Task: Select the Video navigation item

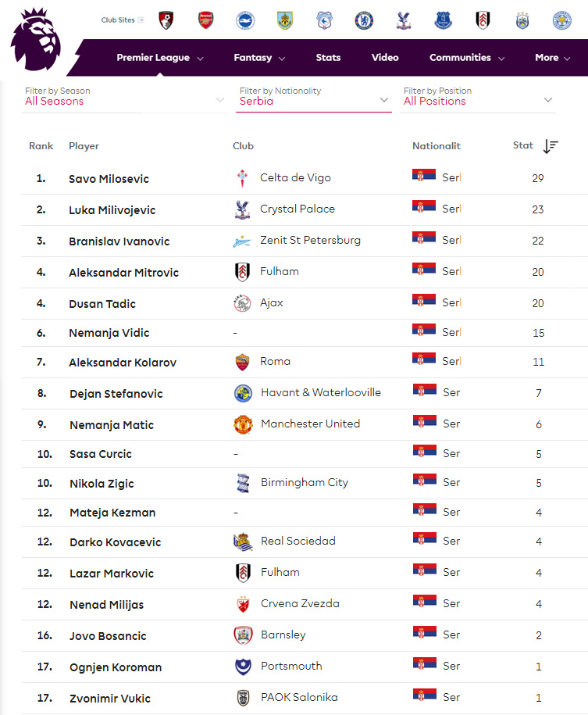Action: 385,58
